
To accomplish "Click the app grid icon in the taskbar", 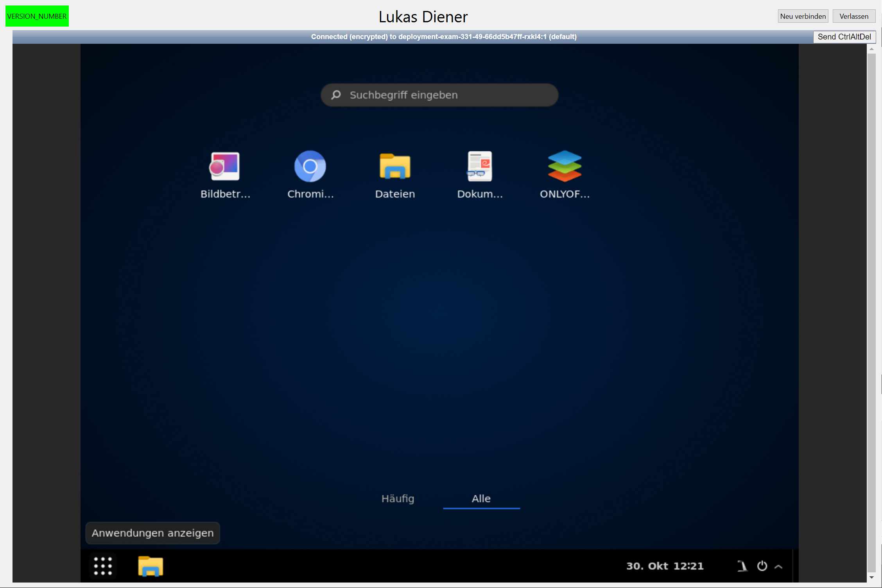I will [103, 566].
